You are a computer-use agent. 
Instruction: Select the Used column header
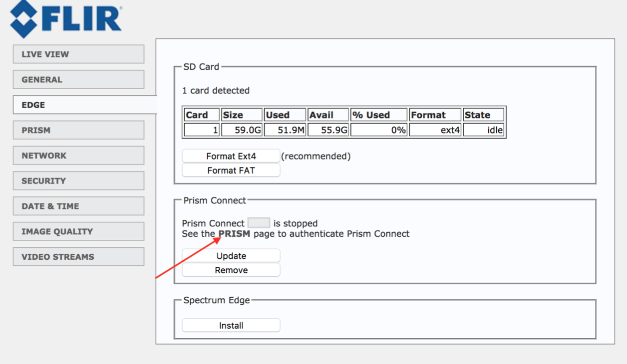(285, 115)
